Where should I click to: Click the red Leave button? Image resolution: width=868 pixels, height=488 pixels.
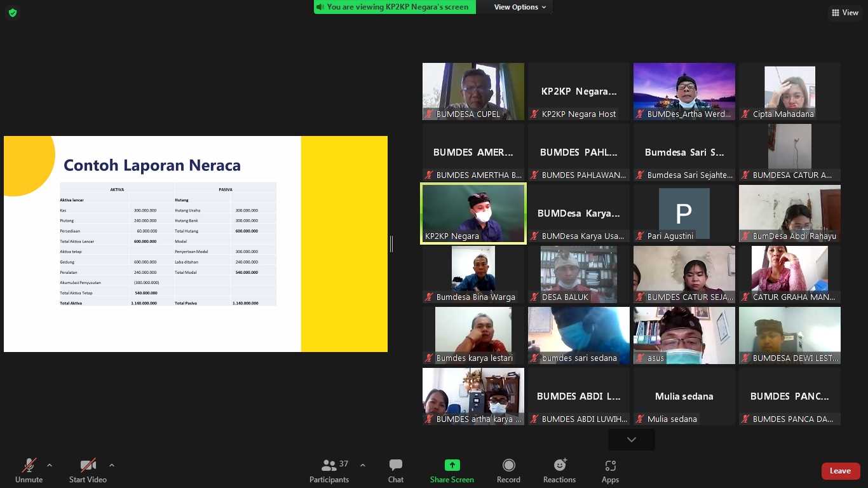(x=840, y=471)
